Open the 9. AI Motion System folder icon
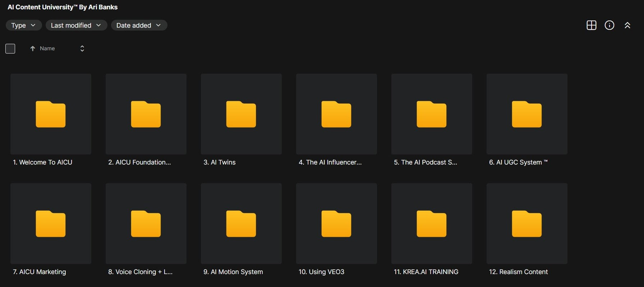Screen dimensions: 644x287 (x=241, y=224)
